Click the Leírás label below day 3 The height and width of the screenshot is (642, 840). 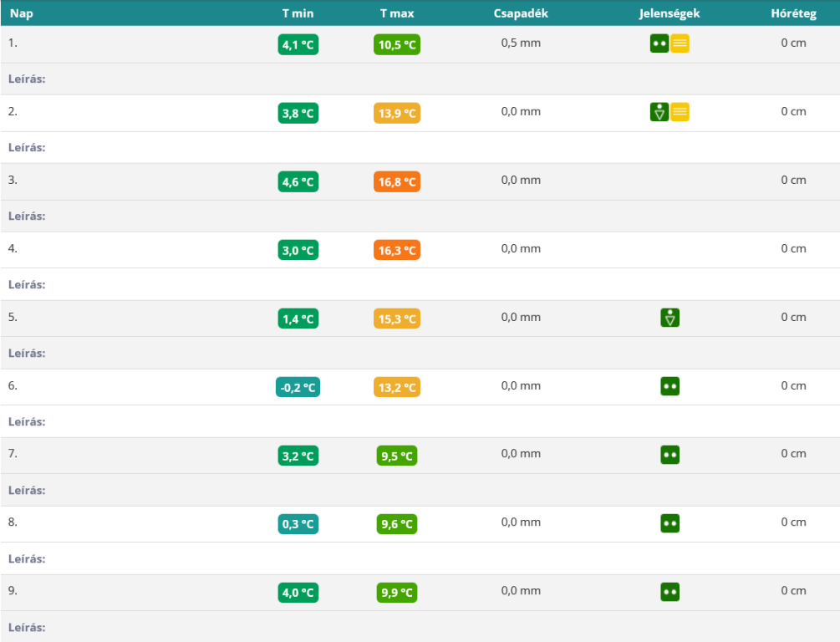click(x=27, y=216)
